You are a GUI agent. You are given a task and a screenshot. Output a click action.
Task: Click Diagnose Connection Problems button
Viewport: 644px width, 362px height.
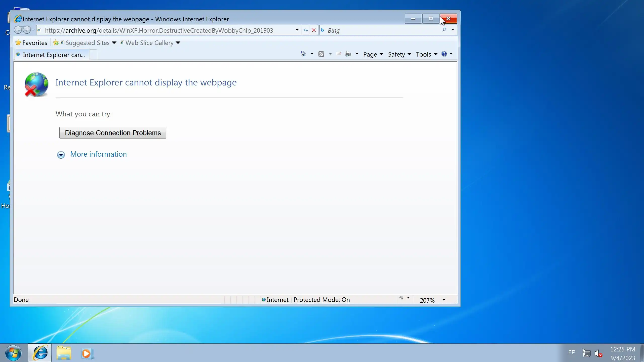click(x=113, y=133)
